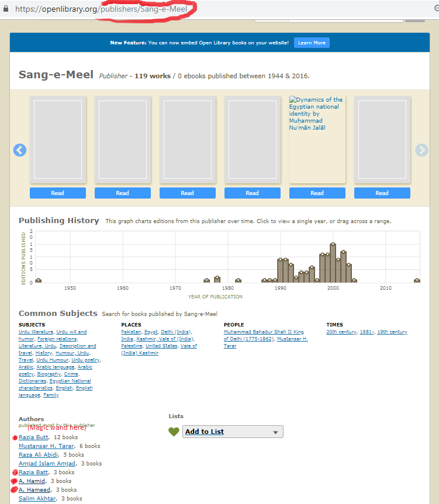
Task: Open the Biography subject link
Action: pyautogui.click(x=49, y=374)
